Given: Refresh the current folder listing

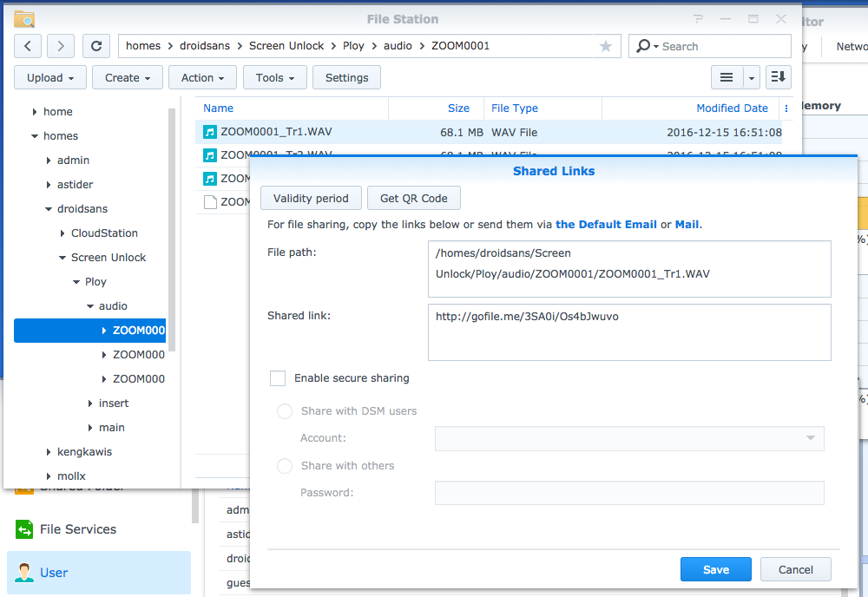Looking at the screenshot, I should pyautogui.click(x=96, y=46).
